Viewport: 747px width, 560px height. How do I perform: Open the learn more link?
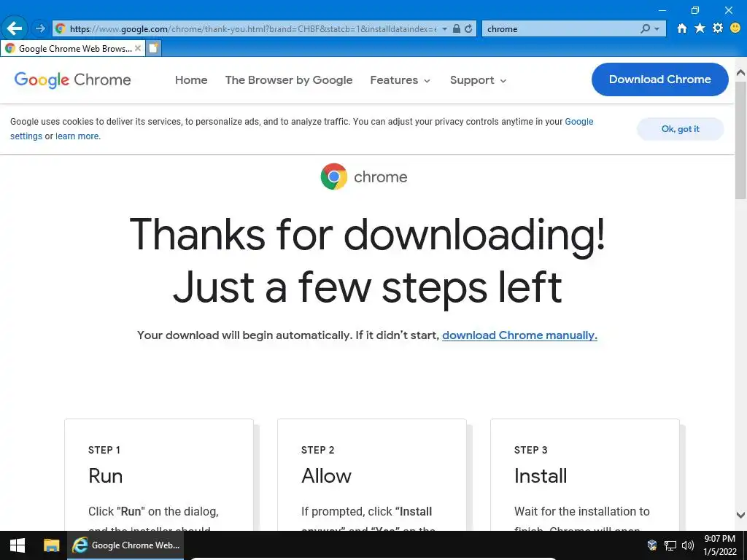point(77,136)
